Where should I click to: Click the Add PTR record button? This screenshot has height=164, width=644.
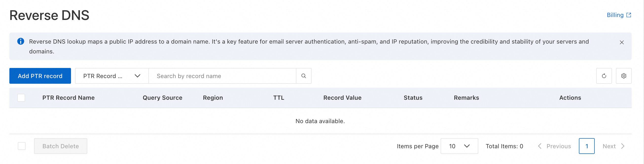(x=40, y=76)
